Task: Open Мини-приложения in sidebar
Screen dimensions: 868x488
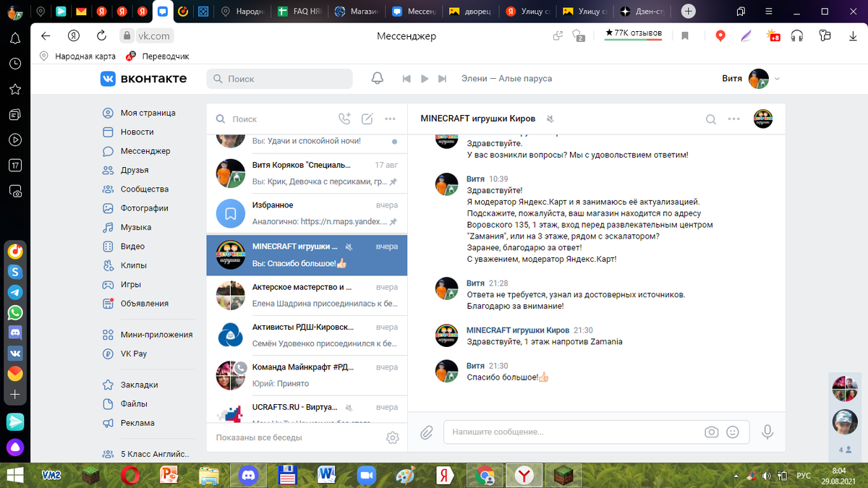Action: pos(156,334)
